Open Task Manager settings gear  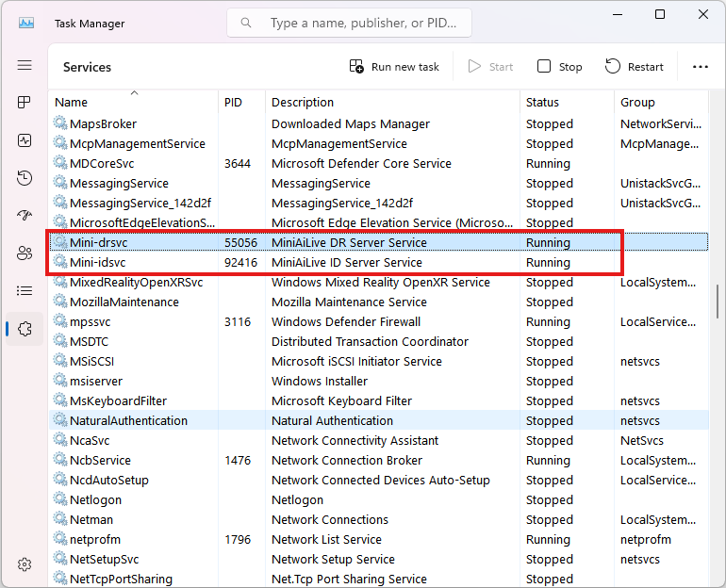(25, 564)
